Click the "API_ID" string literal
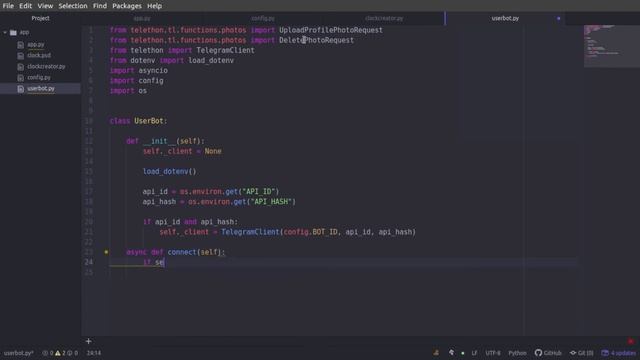Image resolution: width=640 pixels, height=360 pixels. (259, 191)
